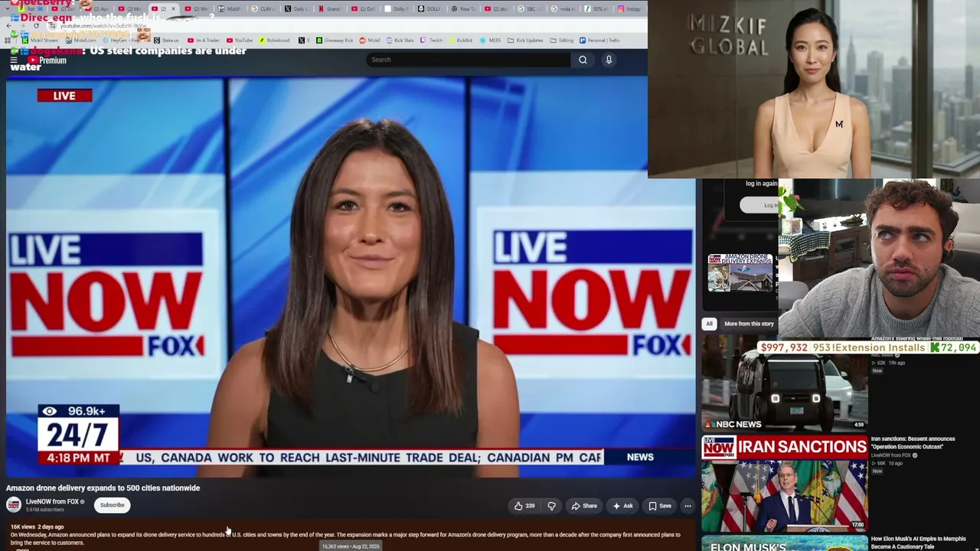Open the Im A Trader bookmark
980x551 pixels.
[x=202, y=41]
